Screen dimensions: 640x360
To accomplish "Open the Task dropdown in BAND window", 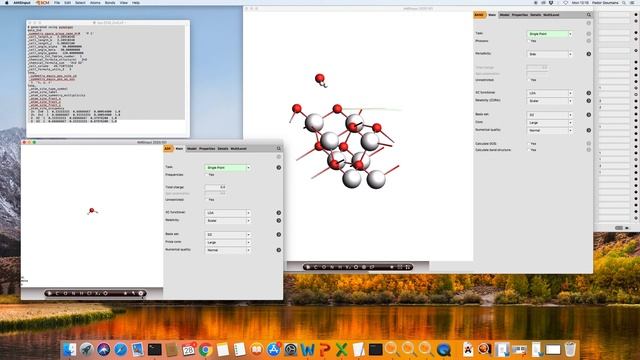I will (549, 34).
